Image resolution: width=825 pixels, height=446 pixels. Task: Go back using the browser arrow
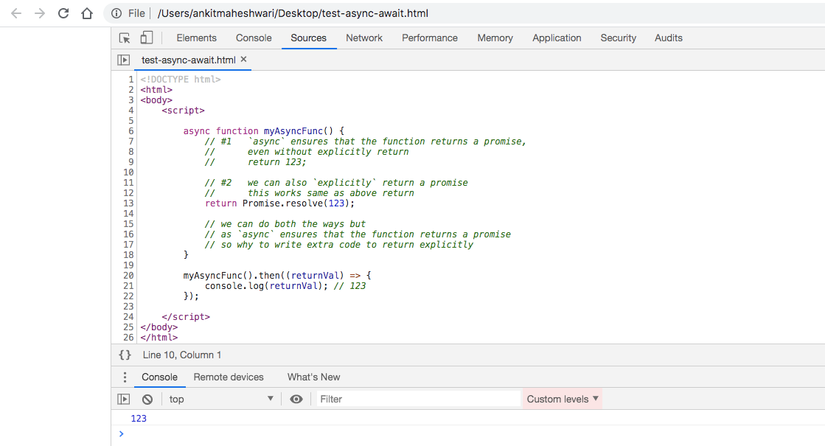tap(16, 14)
